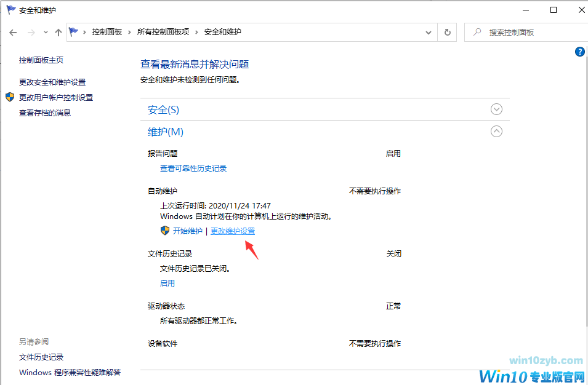Click the UAC shield icon next to 更改用户帐户控制设置

(x=9, y=97)
